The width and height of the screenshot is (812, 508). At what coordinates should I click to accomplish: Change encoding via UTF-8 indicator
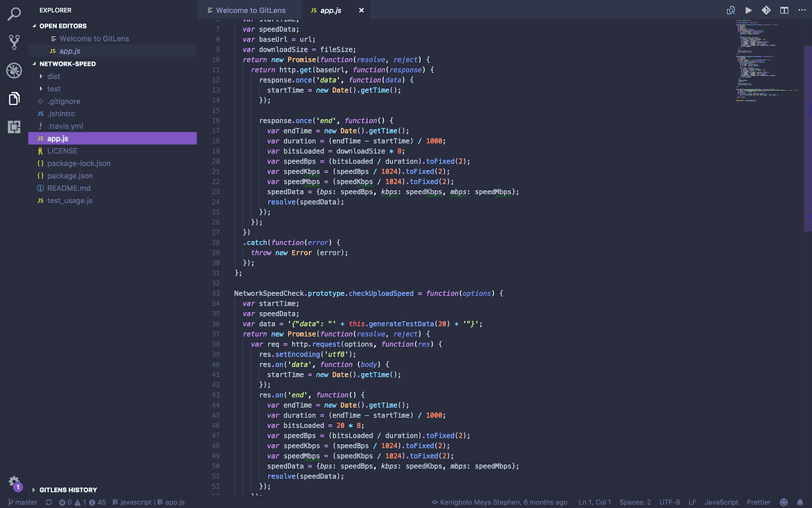point(669,502)
